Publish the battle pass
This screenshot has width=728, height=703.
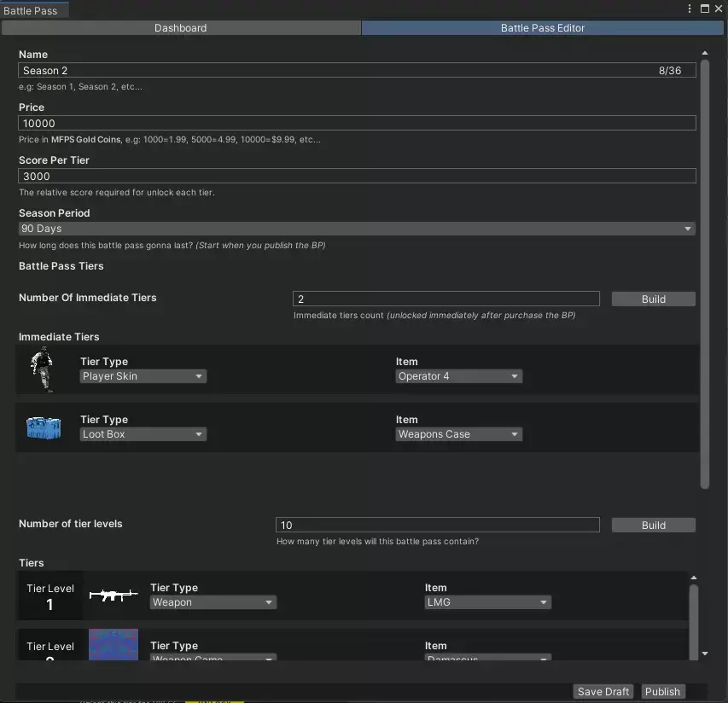point(662,692)
